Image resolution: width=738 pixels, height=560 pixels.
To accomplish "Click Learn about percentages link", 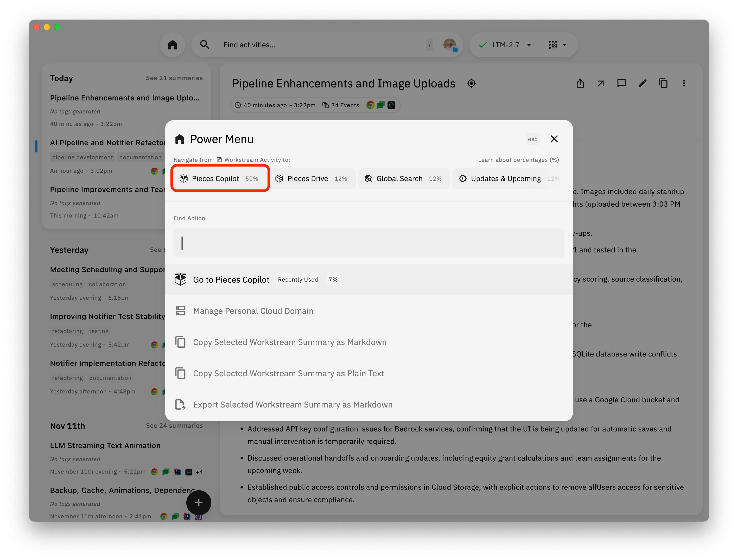I will tap(518, 160).
